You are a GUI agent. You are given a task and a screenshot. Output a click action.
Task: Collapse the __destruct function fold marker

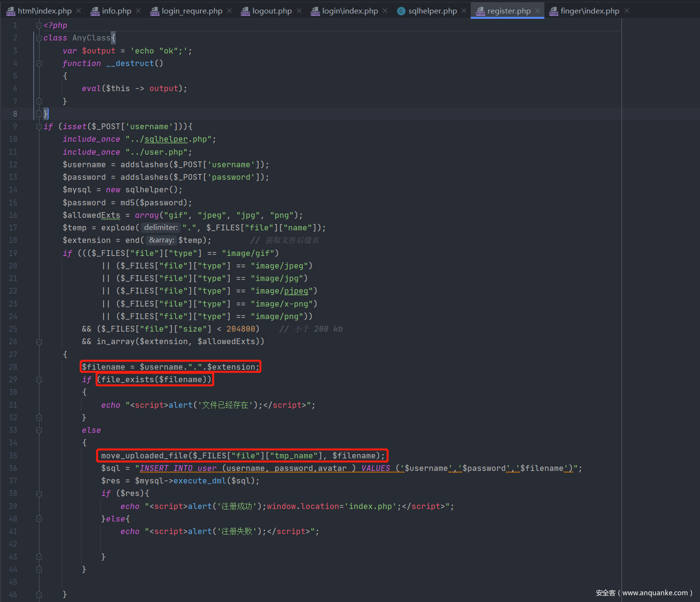click(39, 63)
